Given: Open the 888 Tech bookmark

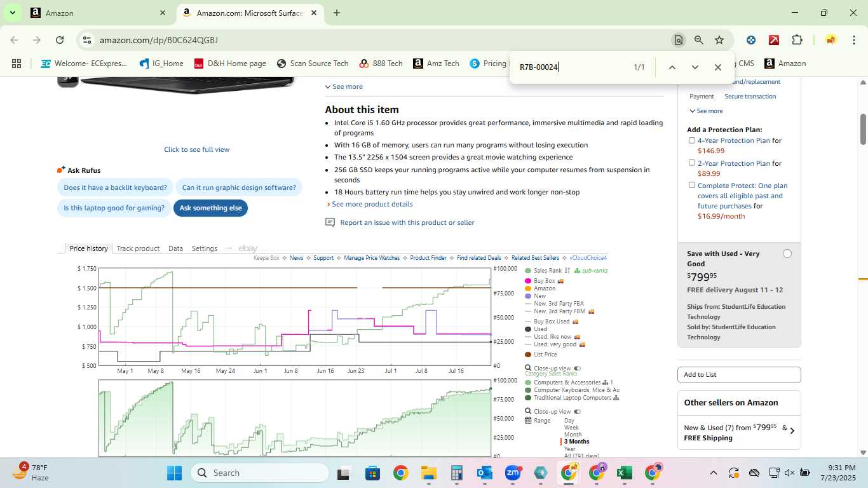Looking at the screenshot, I should [381, 64].
